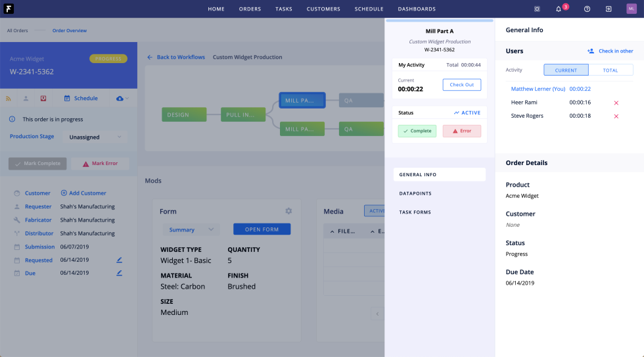The image size is (644, 357).
Task: Click the scan code icon in header
Action: [537, 9]
